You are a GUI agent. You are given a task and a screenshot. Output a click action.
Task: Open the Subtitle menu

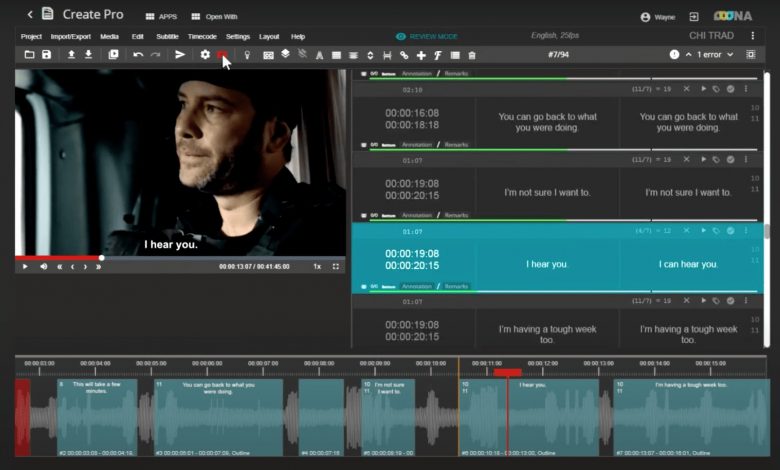click(x=167, y=36)
